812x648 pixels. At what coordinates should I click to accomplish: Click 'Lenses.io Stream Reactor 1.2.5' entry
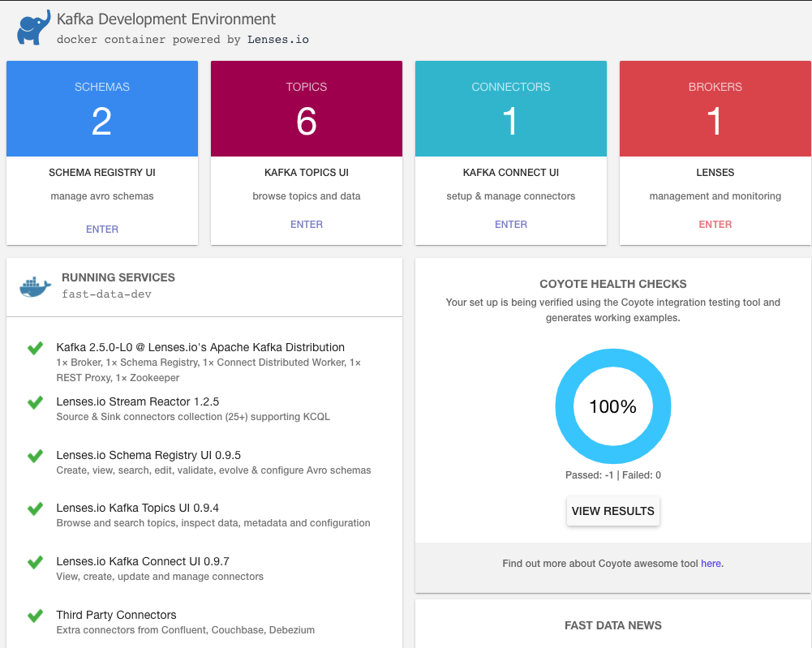coord(138,401)
